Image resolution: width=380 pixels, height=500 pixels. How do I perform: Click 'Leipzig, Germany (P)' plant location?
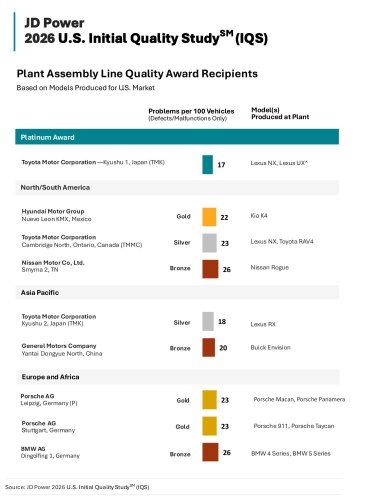(49, 403)
